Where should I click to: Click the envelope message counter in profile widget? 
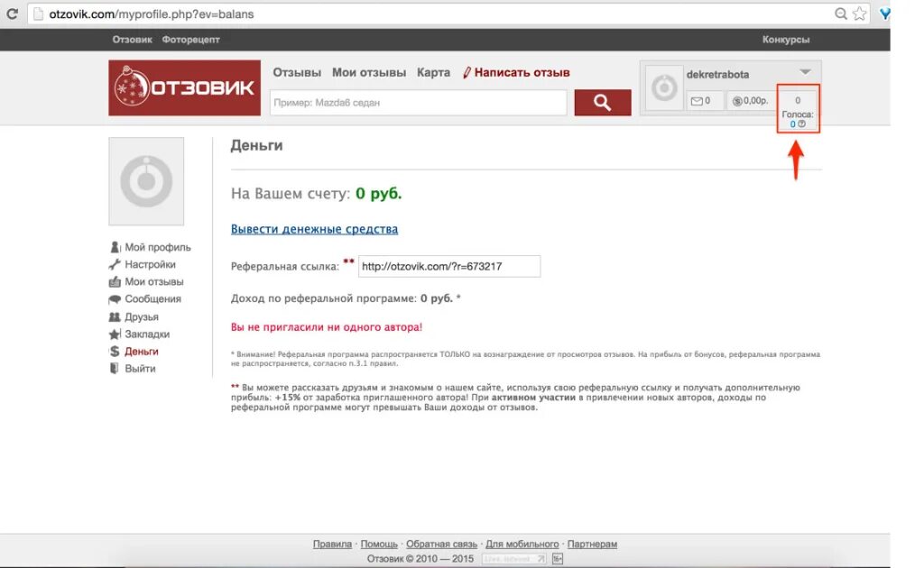(697, 100)
